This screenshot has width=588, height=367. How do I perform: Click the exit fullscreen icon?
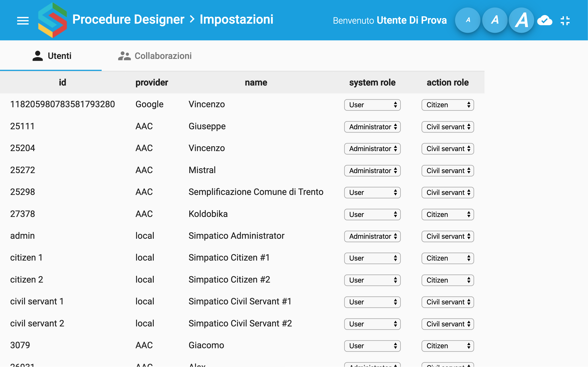point(565,21)
